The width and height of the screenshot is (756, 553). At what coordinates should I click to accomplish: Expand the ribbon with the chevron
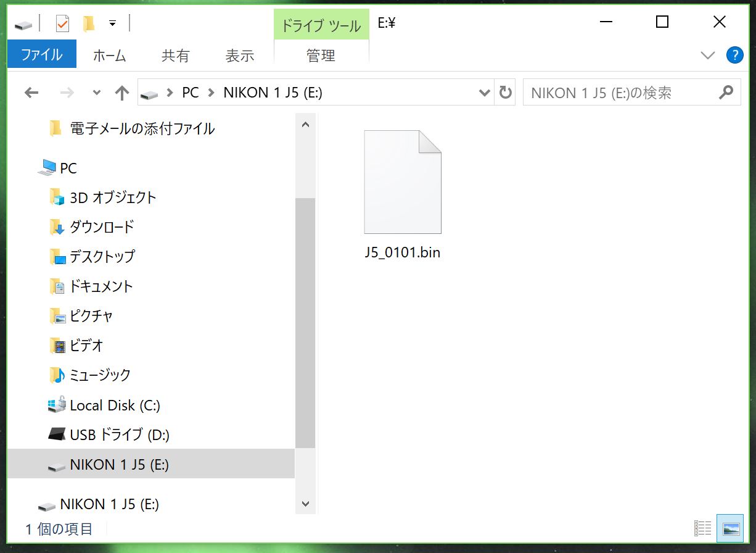(x=708, y=56)
